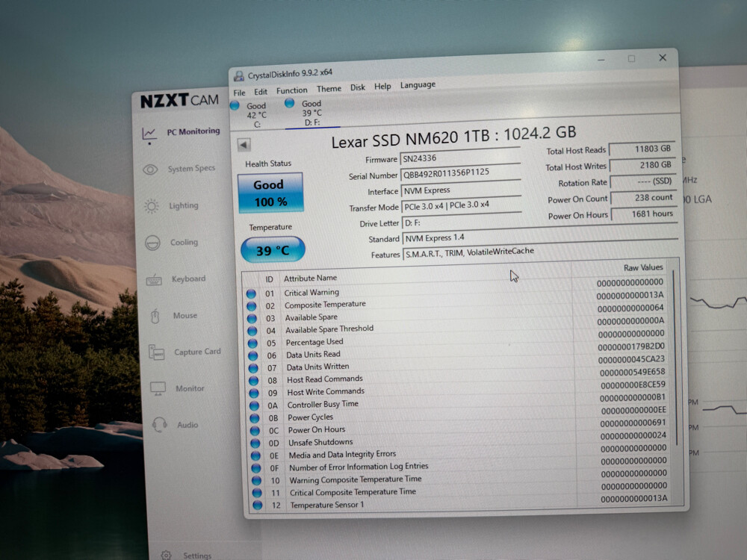Click status orb for Controller Busy Time row

255,405
